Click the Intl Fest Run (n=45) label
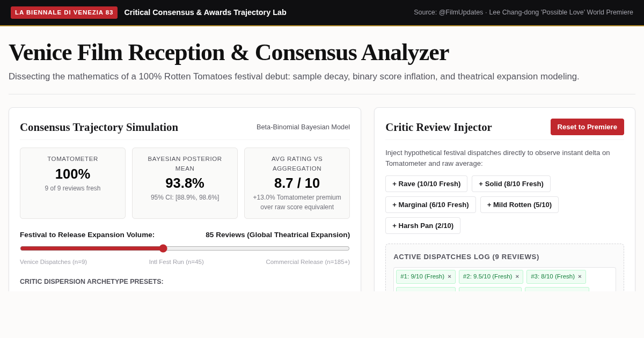Viewport: 644px width, 338px height. [x=177, y=262]
